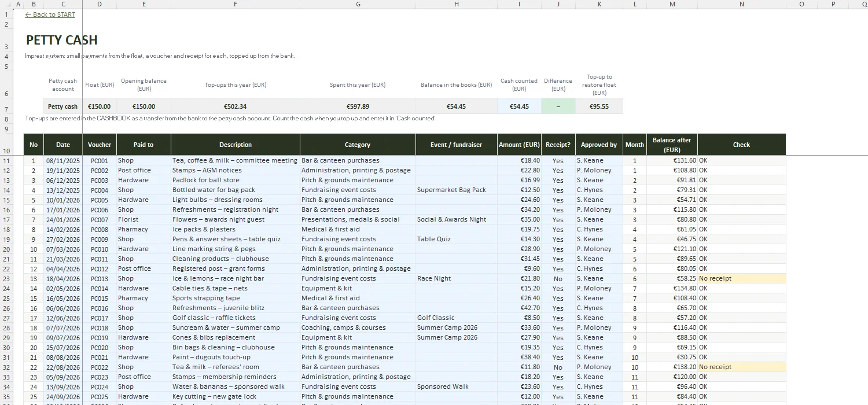The height and width of the screenshot is (405, 868).
Task: Click 'Key cutting – new gate lock' cell
Action: point(236,396)
